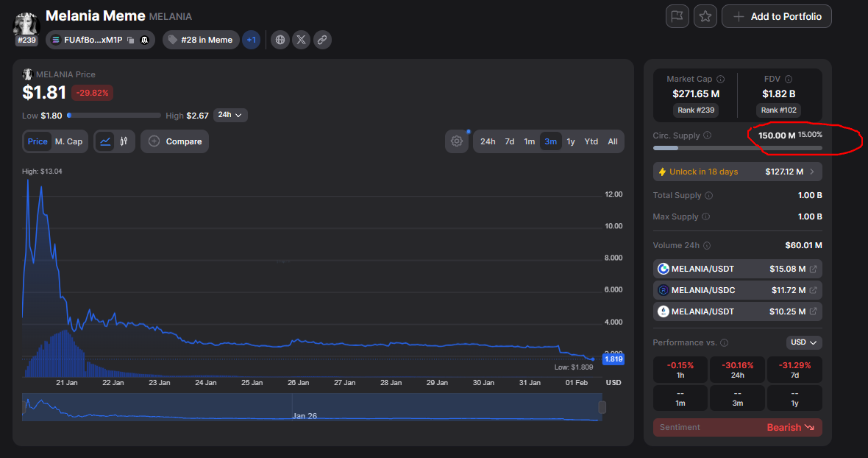Screen dimensions: 868x458
Task: Open the X social link icon
Action: (301, 40)
